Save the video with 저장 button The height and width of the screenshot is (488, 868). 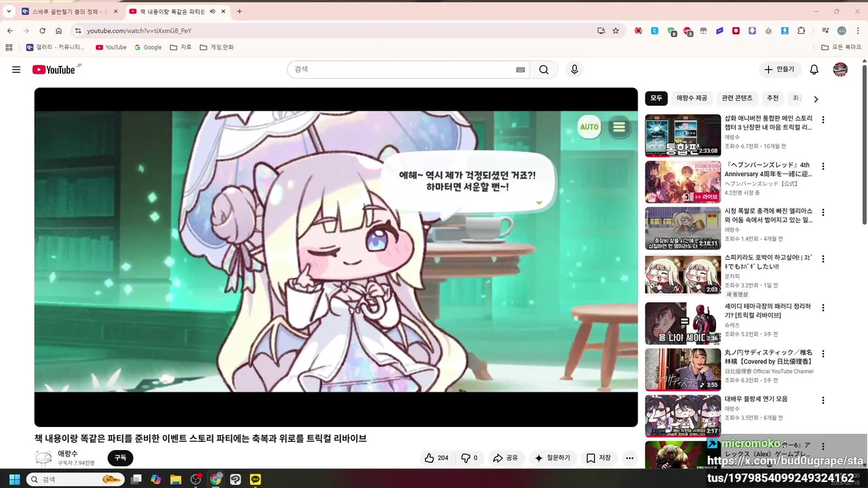click(598, 458)
